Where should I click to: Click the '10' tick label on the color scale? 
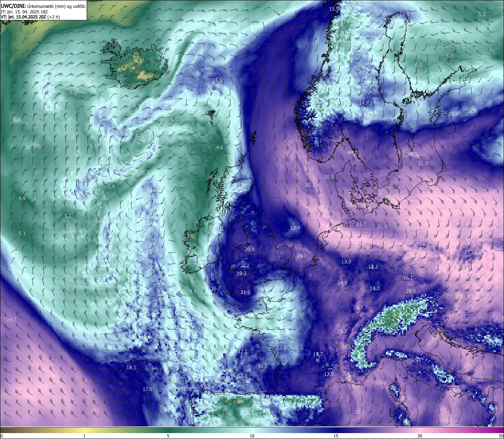coord(252,436)
